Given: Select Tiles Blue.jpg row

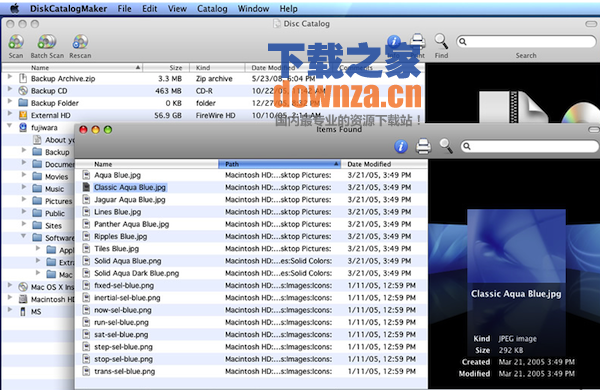Looking at the screenshot, I should click(x=251, y=248).
